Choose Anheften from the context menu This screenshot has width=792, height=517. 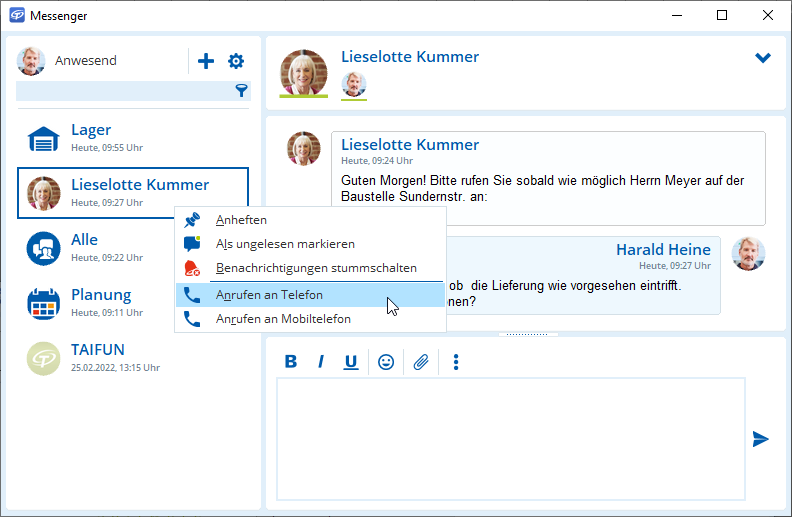[x=241, y=220]
